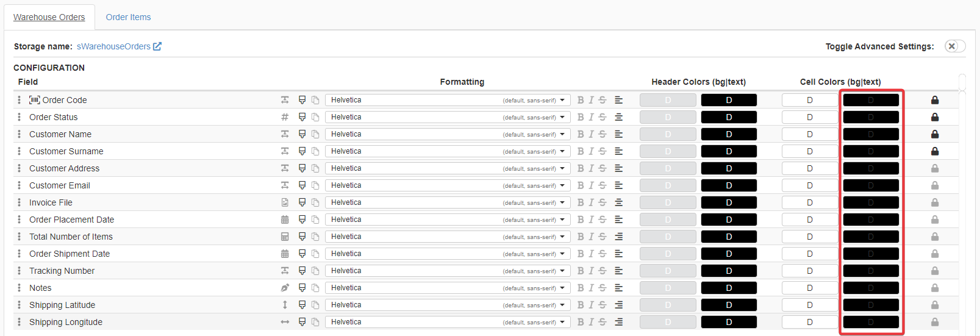Screen dimensions: 980x336
Task: Click the text alignment icon for Order Status
Action: [618, 117]
